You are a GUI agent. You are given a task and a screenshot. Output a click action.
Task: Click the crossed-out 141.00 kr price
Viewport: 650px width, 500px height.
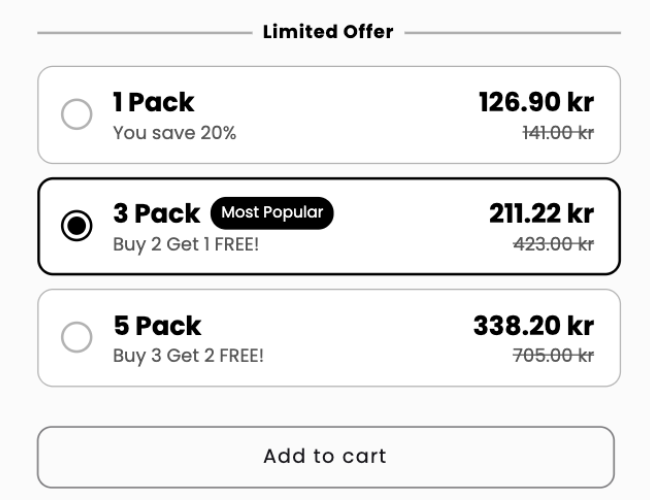tap(558, 133)
